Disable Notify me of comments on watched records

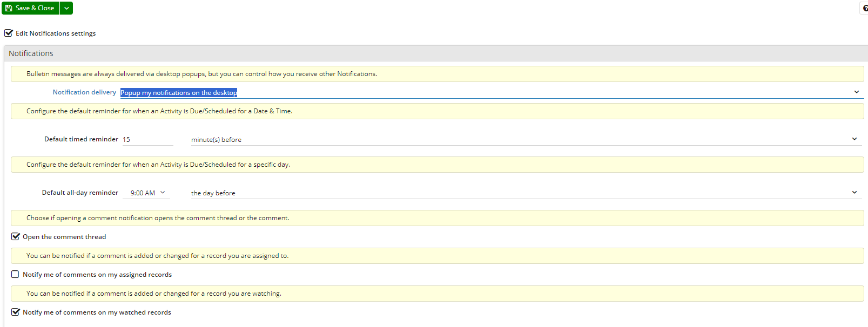coord(16,312)
